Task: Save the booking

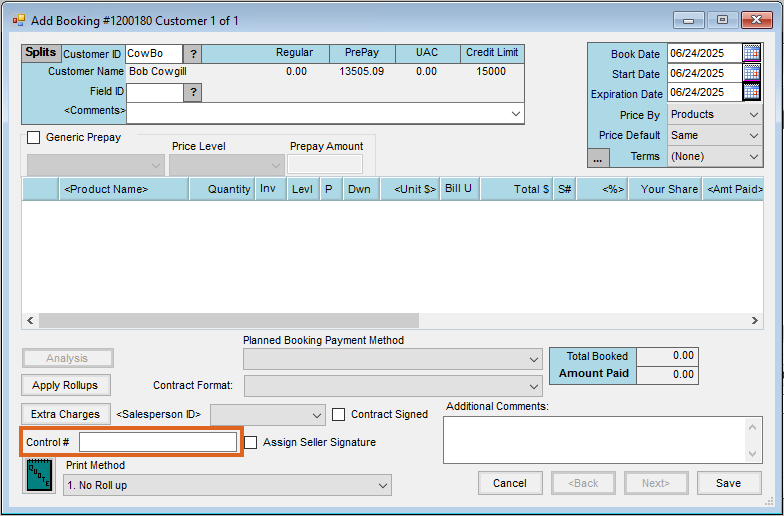Action: 729,483
